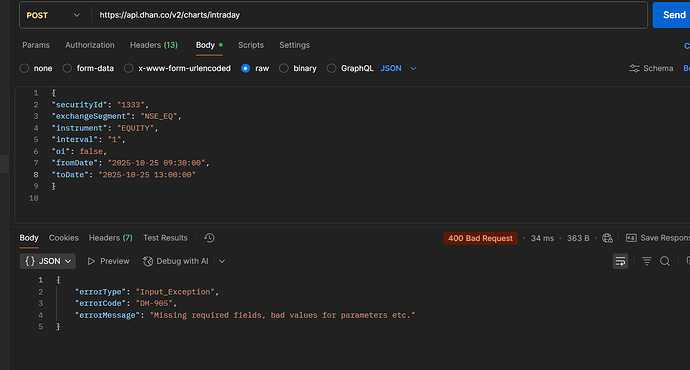Switch to the Settings tab
The width and height of the screenshot is (690, 370).
click(x=294, y=45)
